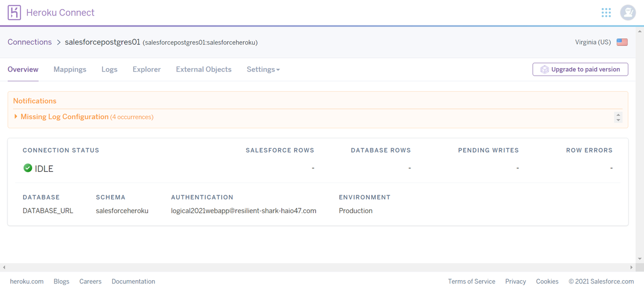Screen dimensions: 644x291
Task: Open the Documentation footer link
Action: tap(133, 281)
